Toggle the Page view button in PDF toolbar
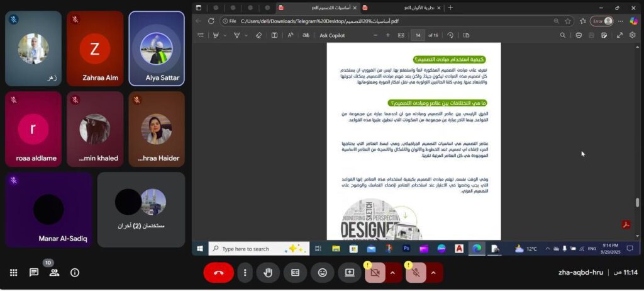Screen dimensions: 644x291 pyautogui.click(x=466, y=35)
